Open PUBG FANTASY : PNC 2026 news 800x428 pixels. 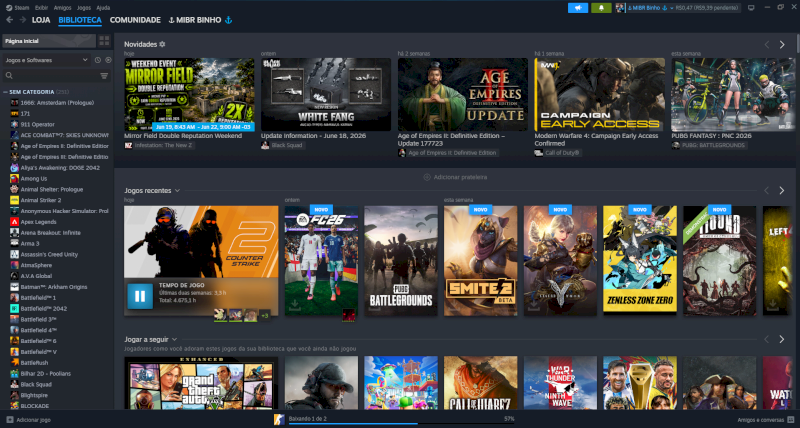(x=733, y=94)
